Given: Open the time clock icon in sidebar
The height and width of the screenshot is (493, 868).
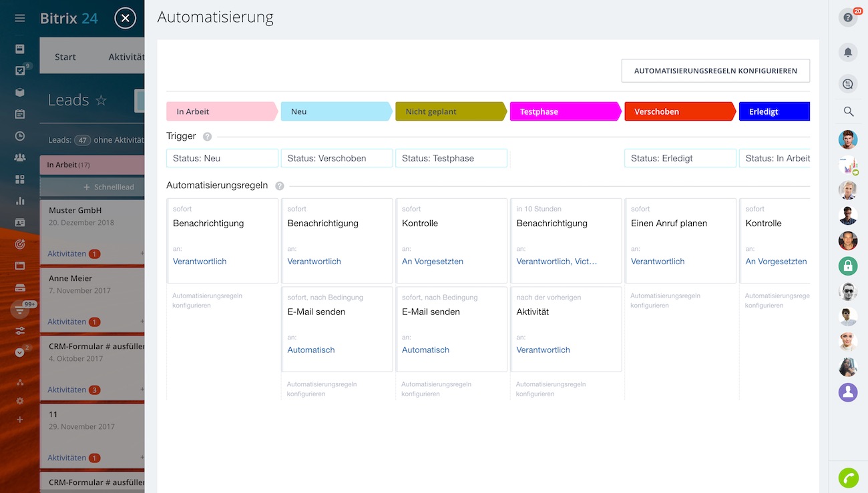Looking at the screenshot, I should [20, 136].
